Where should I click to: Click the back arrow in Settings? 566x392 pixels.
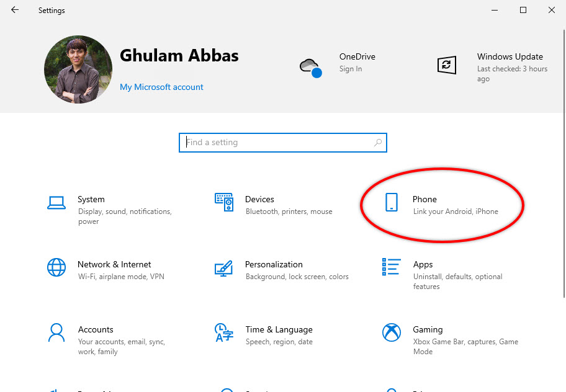point(15,10)
